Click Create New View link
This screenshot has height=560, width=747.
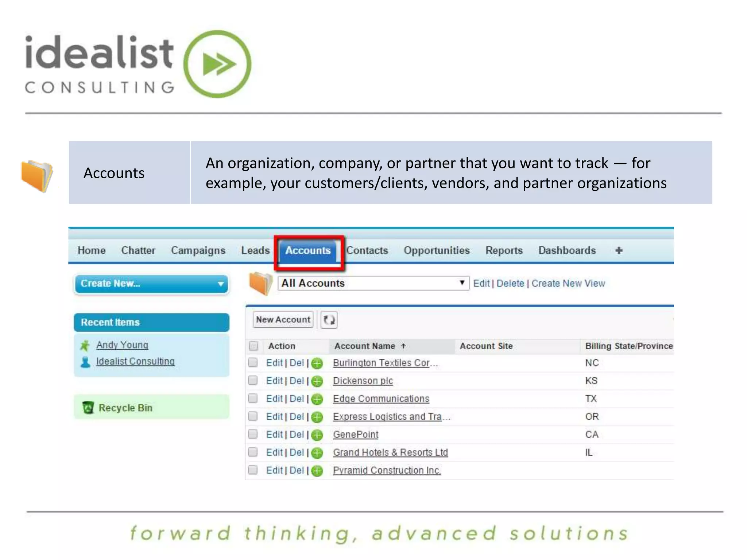[x=568, y=283]
